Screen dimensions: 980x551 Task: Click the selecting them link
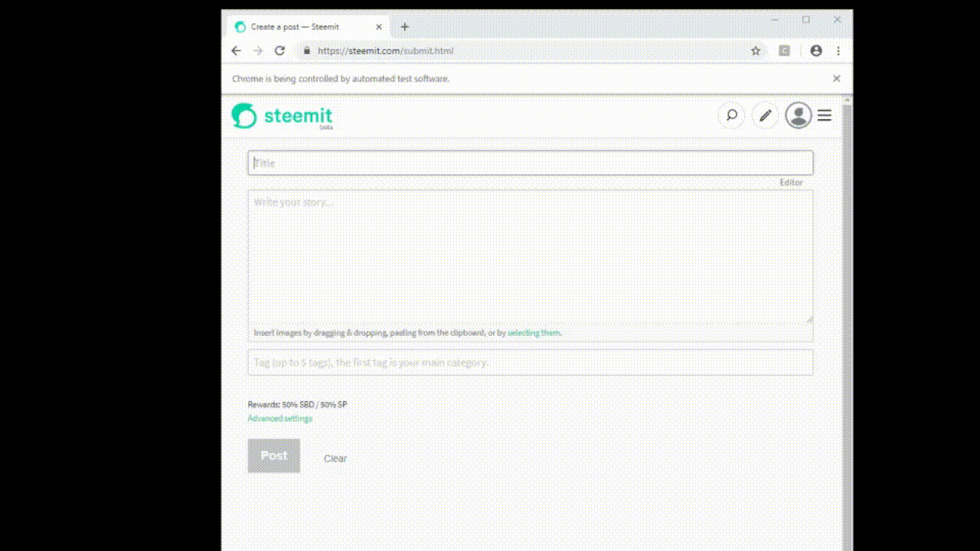click(x=534, y=333)
